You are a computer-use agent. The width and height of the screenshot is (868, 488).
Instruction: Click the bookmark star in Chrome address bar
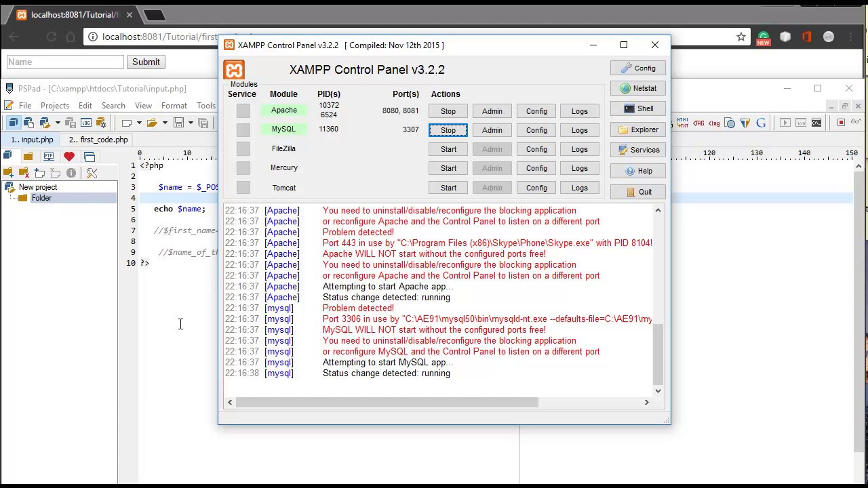(x=741, y=37)
